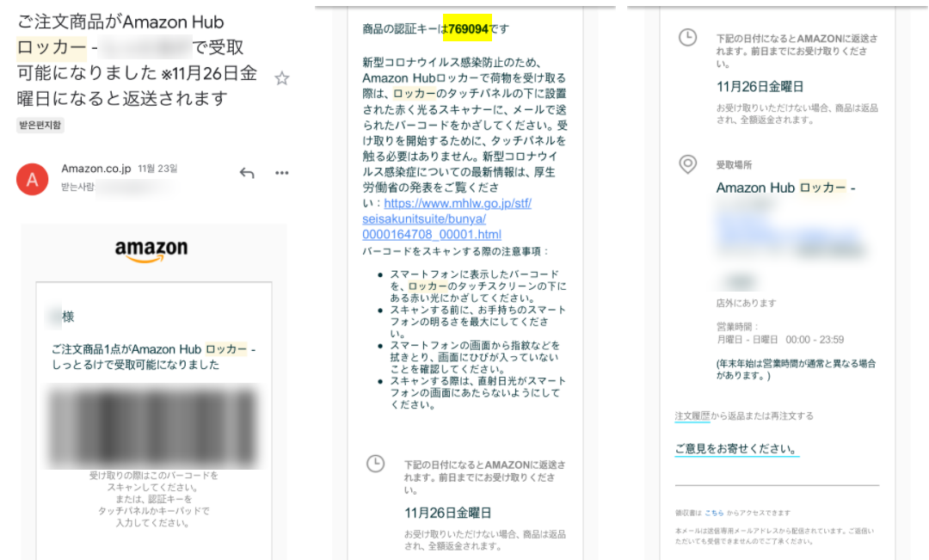Click the location pin icon
Viewport: 929px width, 560px height.
pos(687,164)
